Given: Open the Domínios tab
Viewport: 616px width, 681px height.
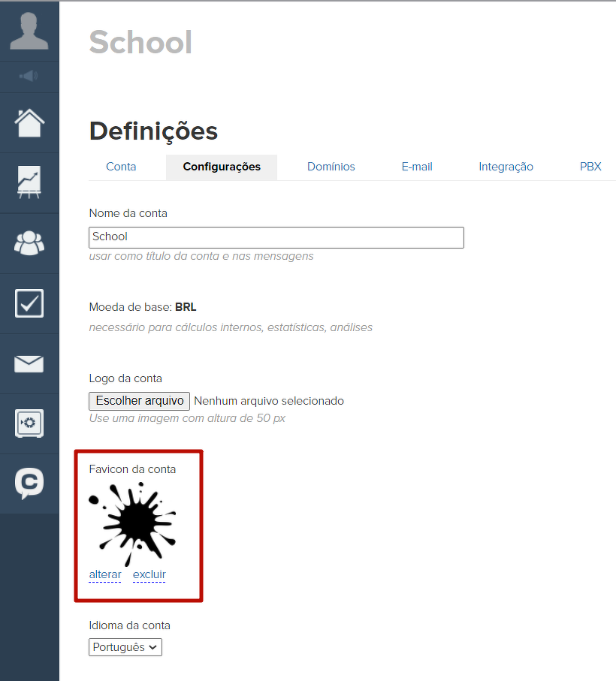Looking at the screenshot, I should click(x=331, y=167).
